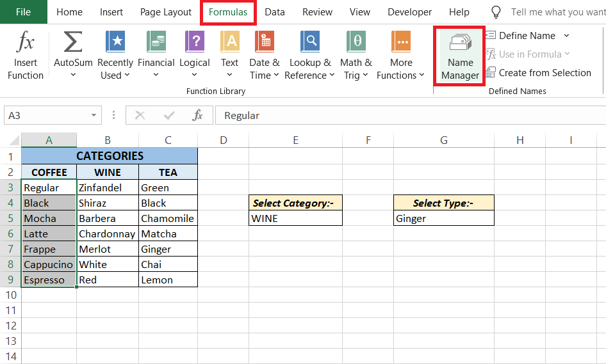
Task: Open the Date & Time functions icon
Action: coord(265,42)
